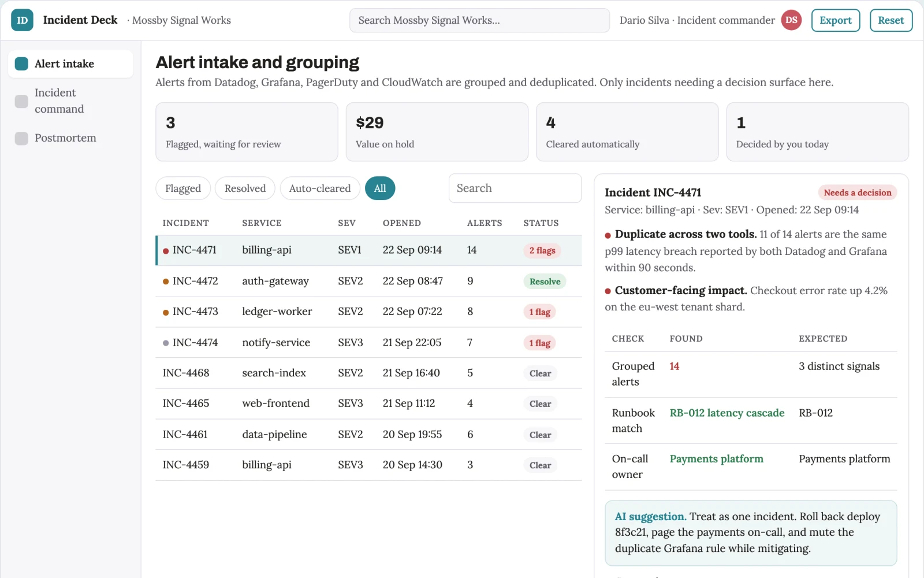The width and height of the screenshot is (924, 578).
Task: Click the Incident Deck ID logo
Action: point(22,20)
